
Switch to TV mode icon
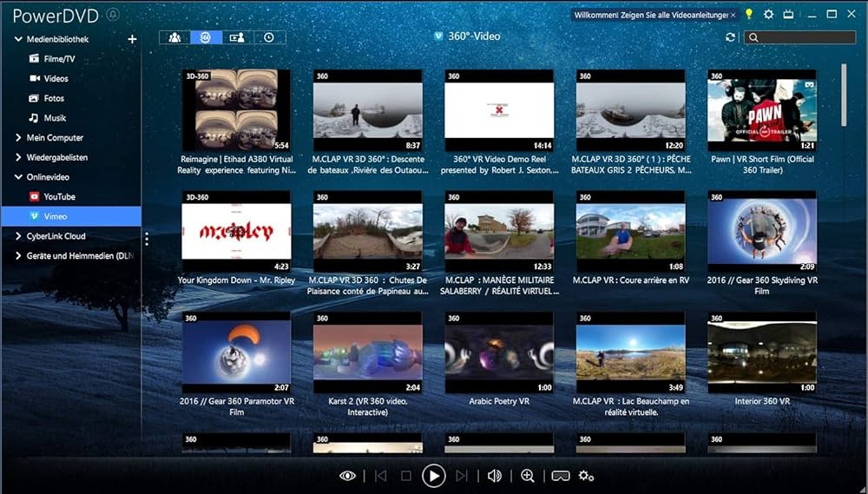pos(788,15)
